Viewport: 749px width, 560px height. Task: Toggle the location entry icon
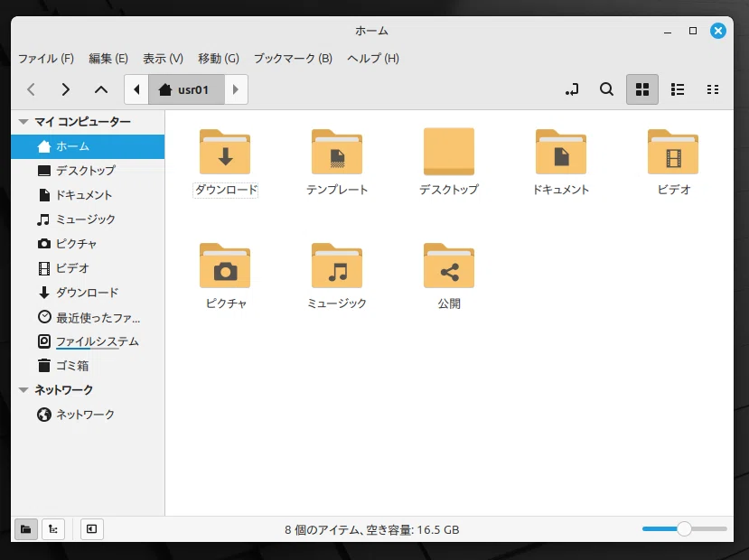pos(572,89)
